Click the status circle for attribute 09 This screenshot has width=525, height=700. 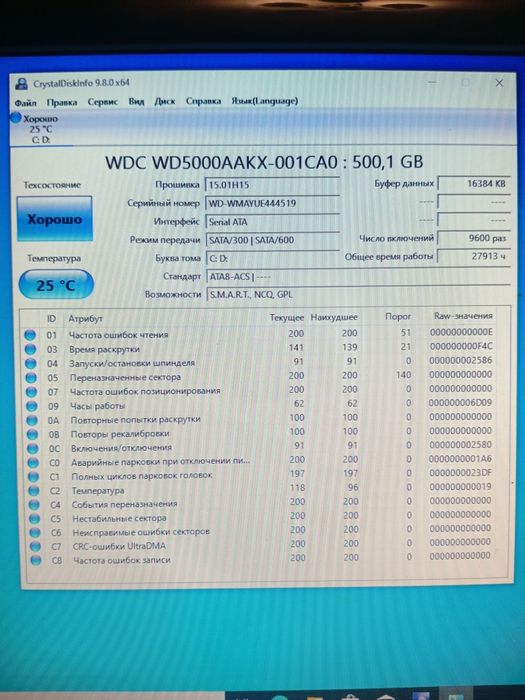point(31,406)
